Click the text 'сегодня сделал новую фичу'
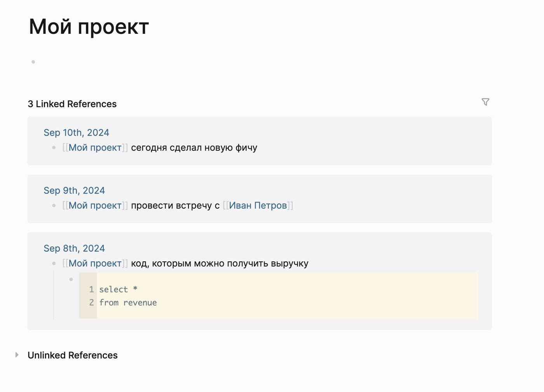The image size is (544, 392). 194,148
